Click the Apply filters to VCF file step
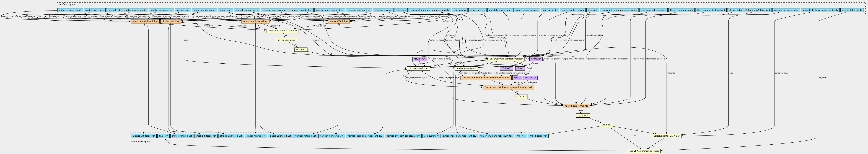Viewport: 868px width, 154px height. tap(576, 106)
